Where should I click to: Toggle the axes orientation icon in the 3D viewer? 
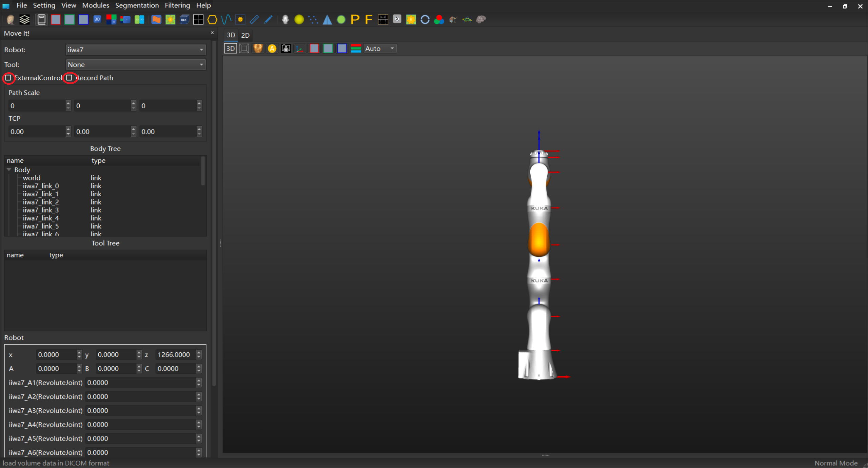point(300,48)
